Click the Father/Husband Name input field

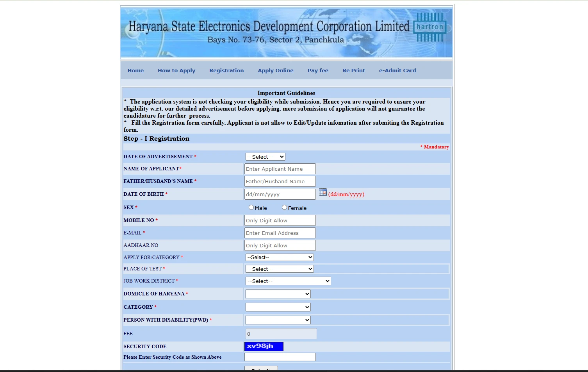click(280, 181)
